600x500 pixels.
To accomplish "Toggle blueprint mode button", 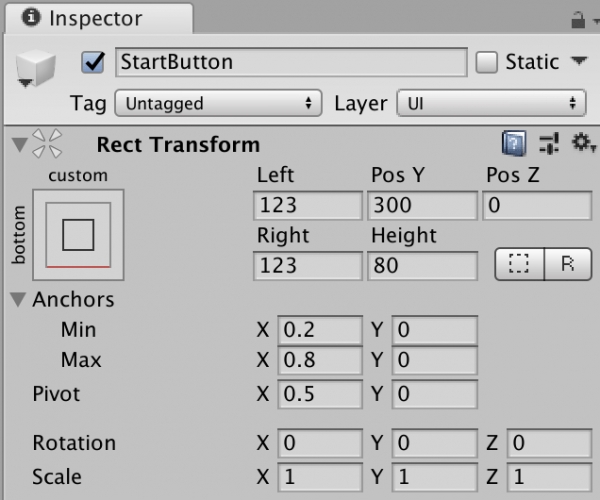I will (518, 265).
